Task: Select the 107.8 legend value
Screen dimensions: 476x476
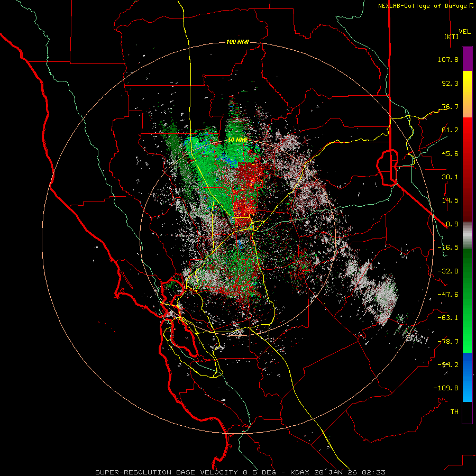Action: click(x=448, y=59)
